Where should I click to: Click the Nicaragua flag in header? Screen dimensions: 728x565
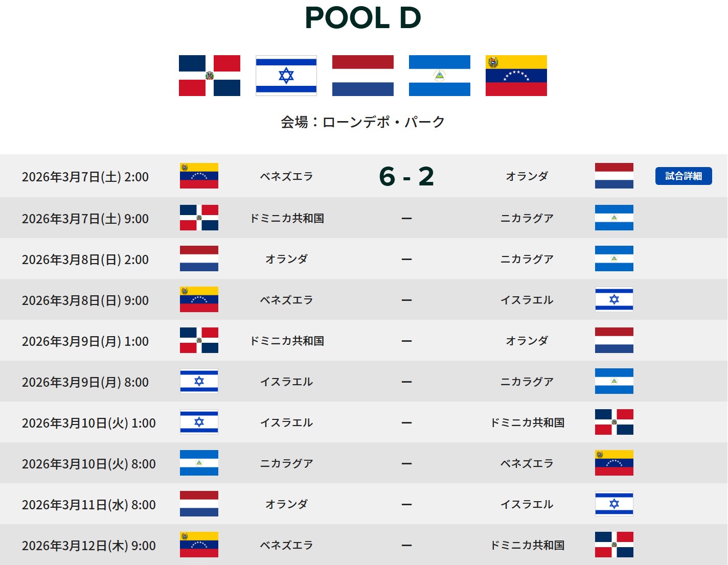coord(440,76)
